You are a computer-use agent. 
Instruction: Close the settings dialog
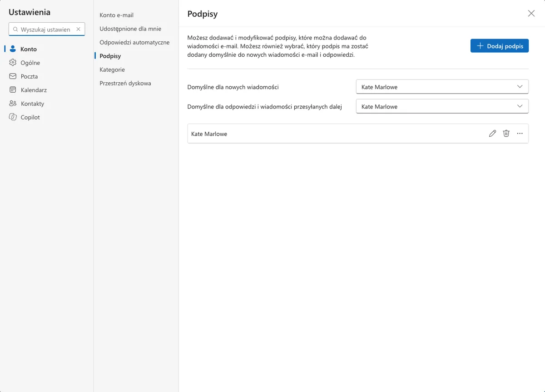pyautogui.click(x=531, y=14)
